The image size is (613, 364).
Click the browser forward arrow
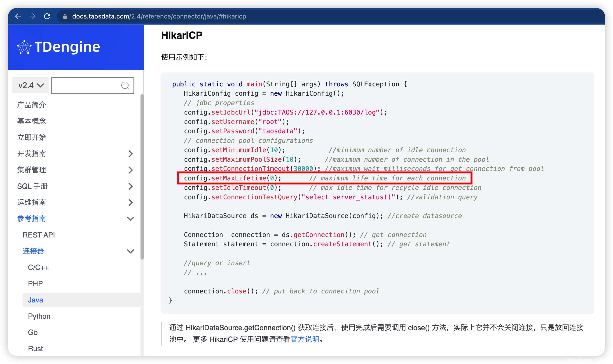pyautogui.click(x=33, y=16)
